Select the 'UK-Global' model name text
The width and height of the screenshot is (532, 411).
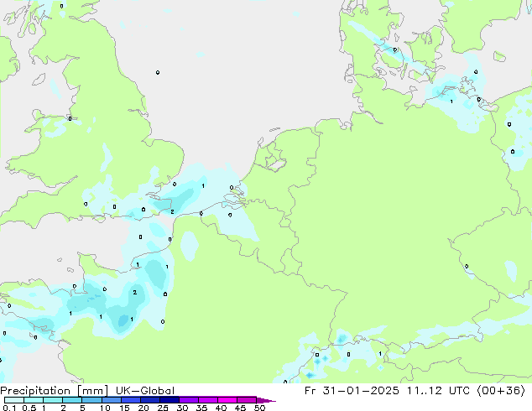point(145,391)
